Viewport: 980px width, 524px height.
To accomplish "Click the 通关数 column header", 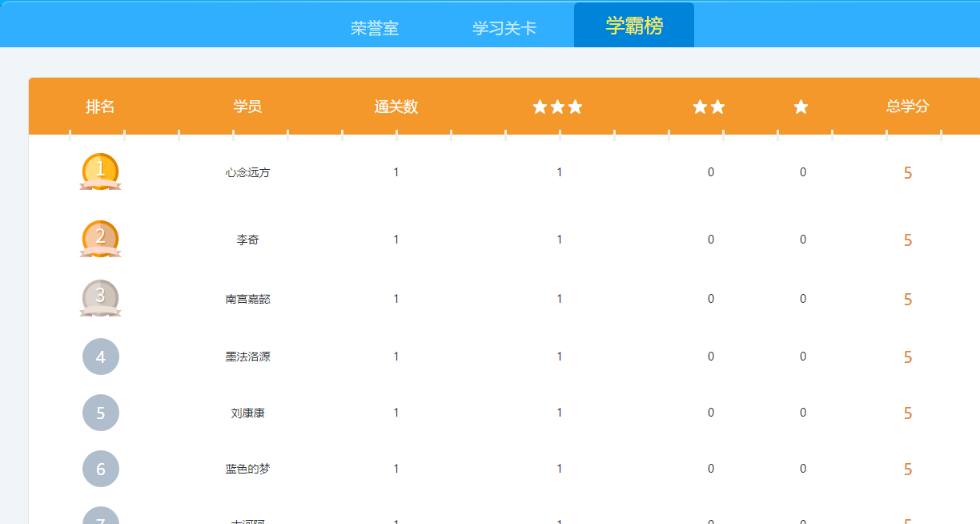I will 396,107.
